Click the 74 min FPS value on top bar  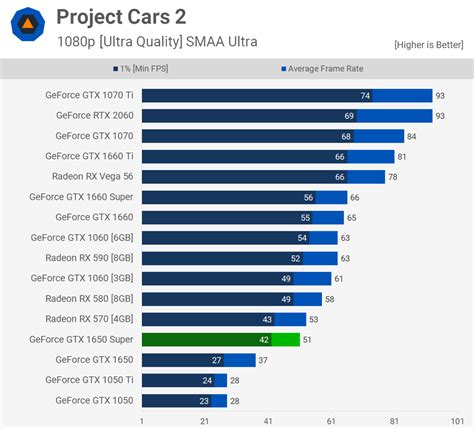click(365, 96)
